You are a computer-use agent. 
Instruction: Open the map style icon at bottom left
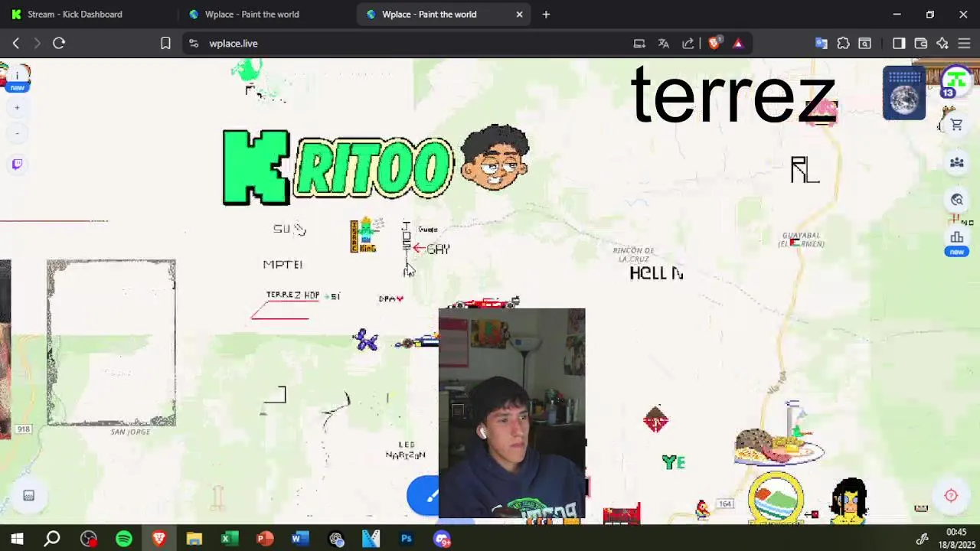(x=28, y=496)
